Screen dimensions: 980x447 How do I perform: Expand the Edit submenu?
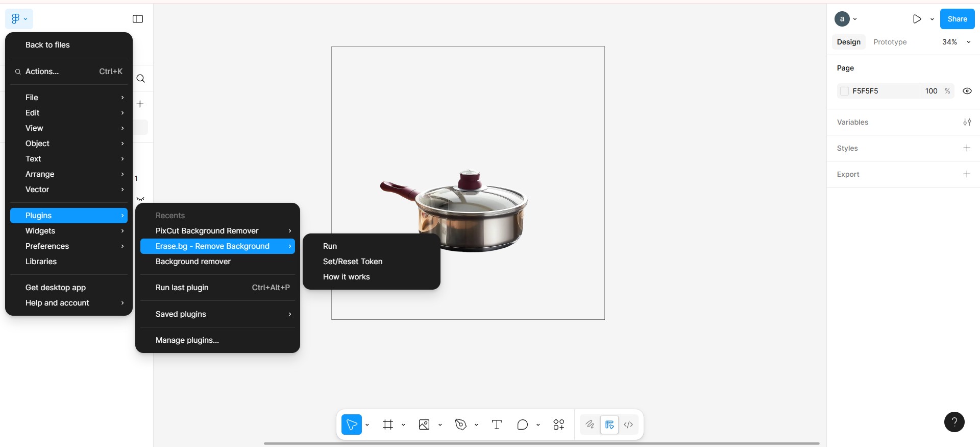point(69,113)
